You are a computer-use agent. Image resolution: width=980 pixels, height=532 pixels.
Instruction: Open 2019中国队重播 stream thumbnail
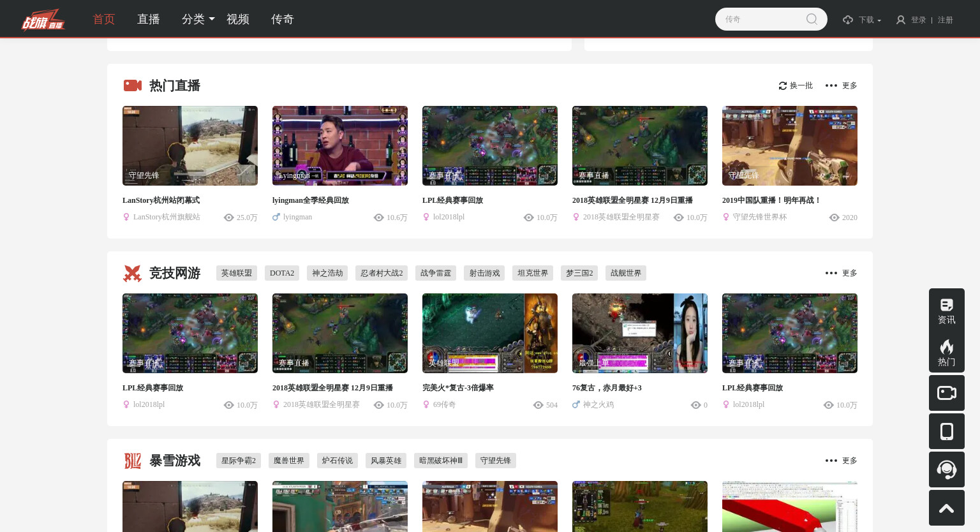click(790, 145)
